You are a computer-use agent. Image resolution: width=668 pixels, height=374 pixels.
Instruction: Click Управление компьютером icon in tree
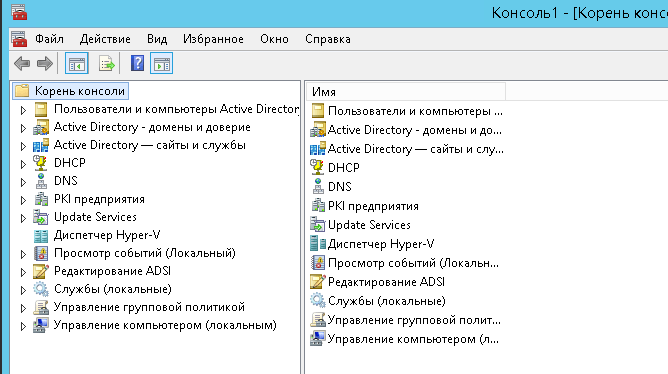point(41,325)
